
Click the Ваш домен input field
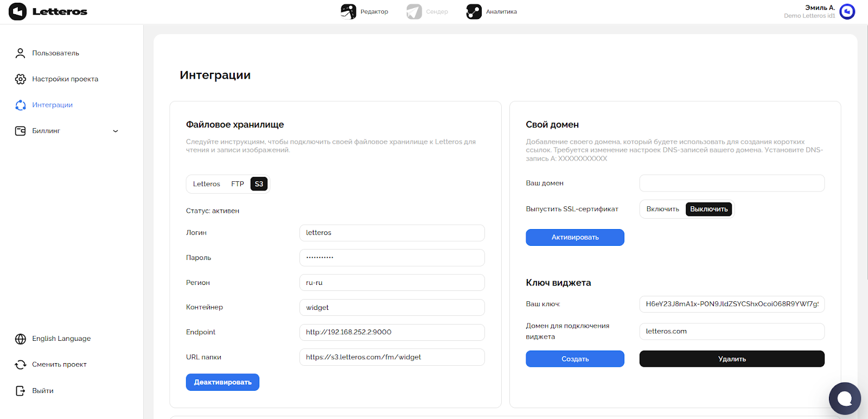point(731,183)
